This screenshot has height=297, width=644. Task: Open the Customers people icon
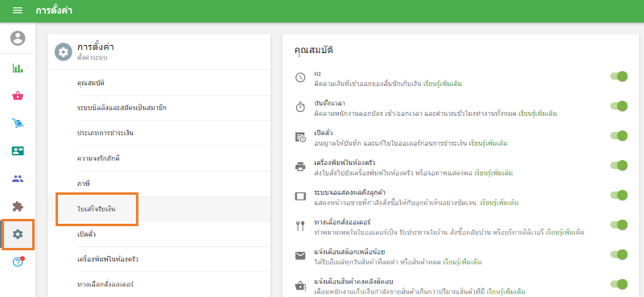[x=18, y=179]
